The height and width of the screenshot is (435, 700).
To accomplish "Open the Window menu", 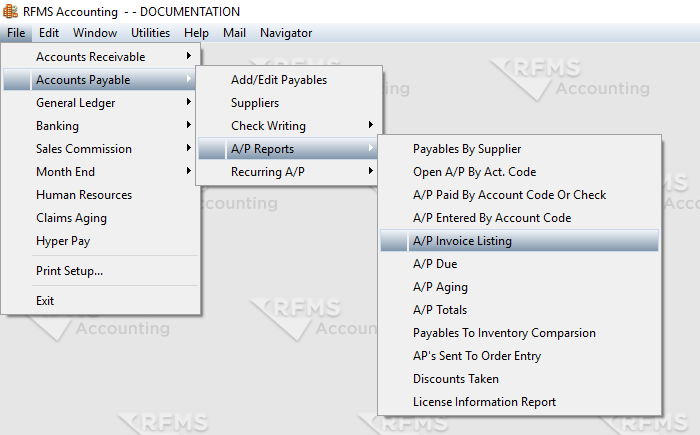I will coord(95,33).
